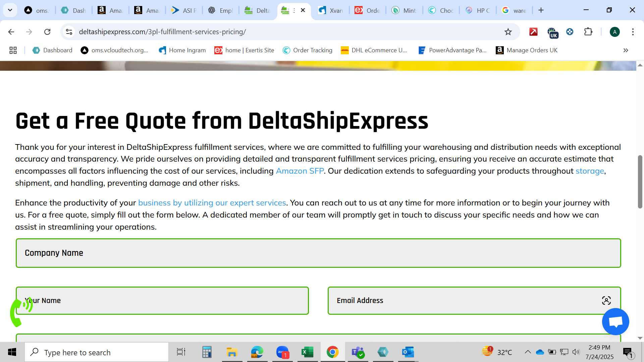Open the blue live chat bubble
Screen dimensions: 644x362
[615, 321]
